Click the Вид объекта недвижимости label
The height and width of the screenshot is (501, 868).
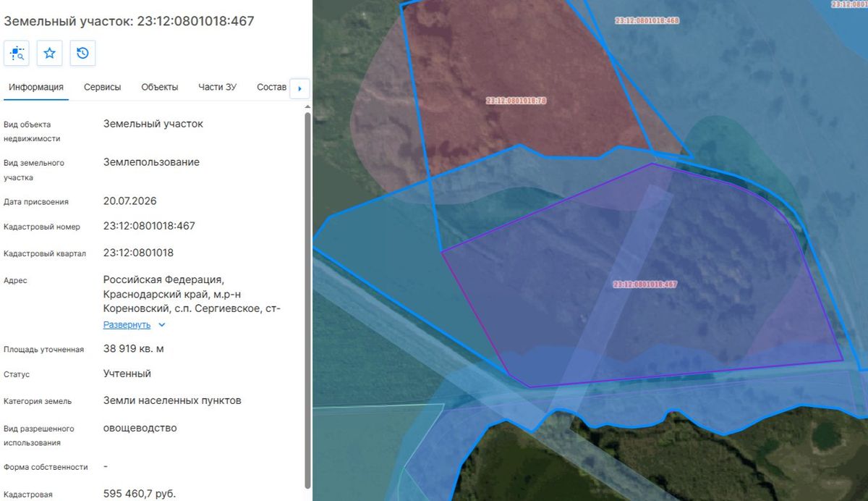coord(33,131)
